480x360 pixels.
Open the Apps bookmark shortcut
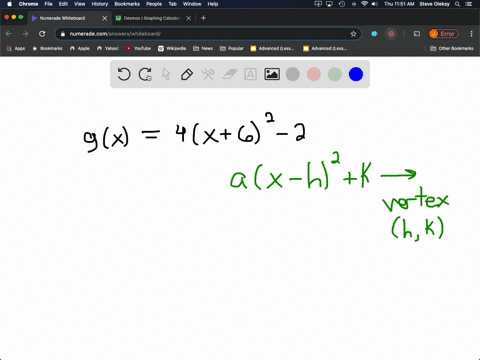point(16,48)
